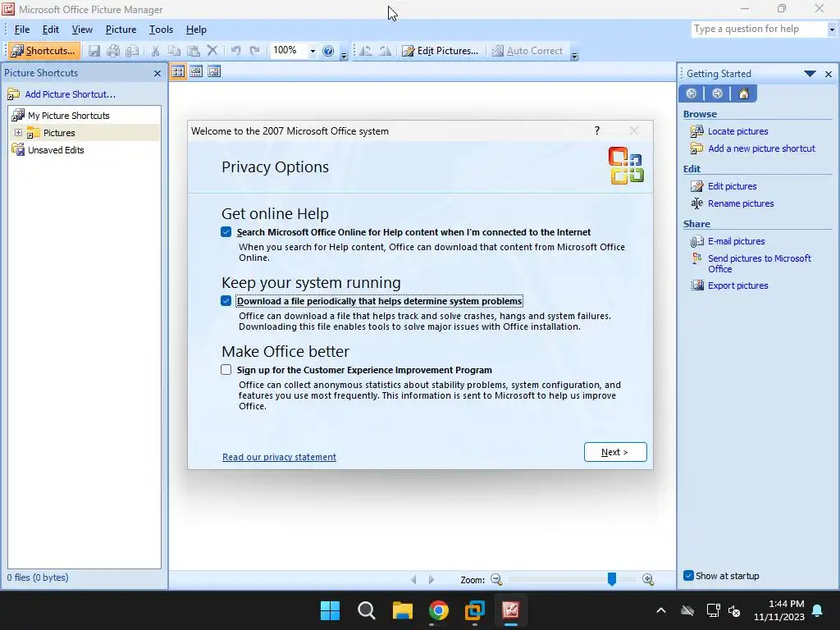Uncheck Search Microsoft Office Online for Help
This screenshot has width=840, height=630.
(x=226, y=232)
